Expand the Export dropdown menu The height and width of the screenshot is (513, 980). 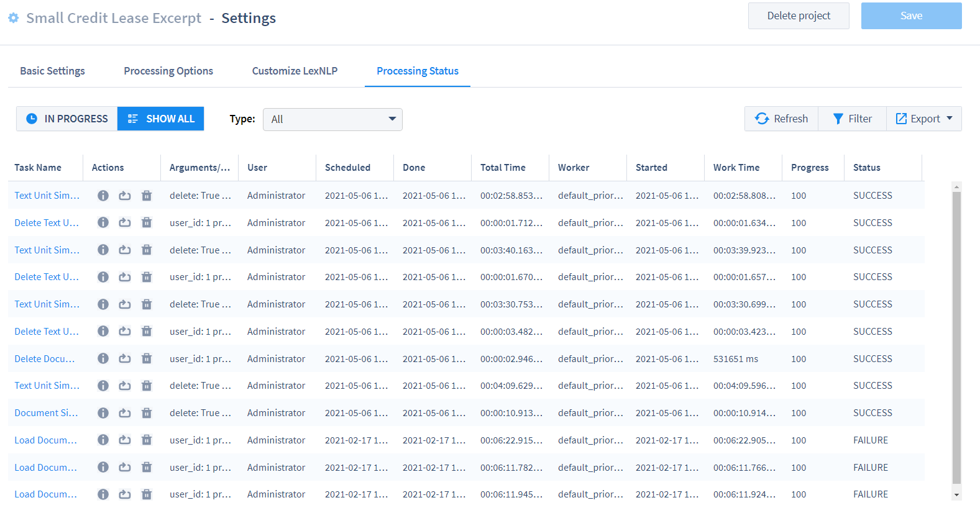(924, 119)
